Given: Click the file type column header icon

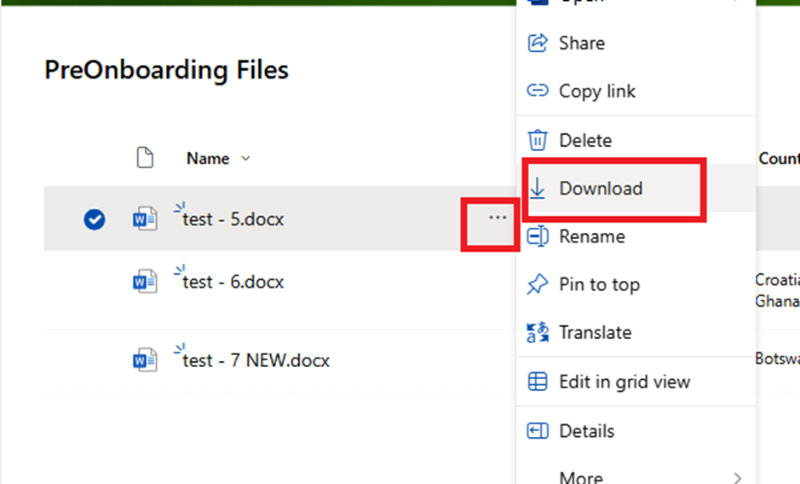Looking at the screenshot, I should [x=145, y=158].
